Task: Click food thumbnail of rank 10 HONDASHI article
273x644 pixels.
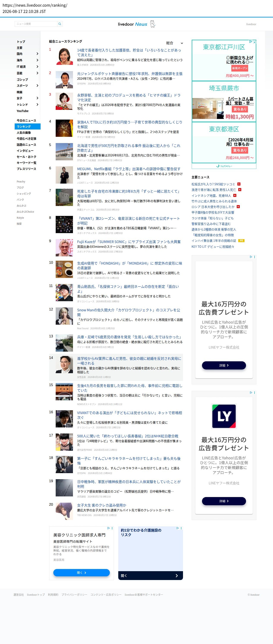Action: pyautogui.click(x=64, y=270)
